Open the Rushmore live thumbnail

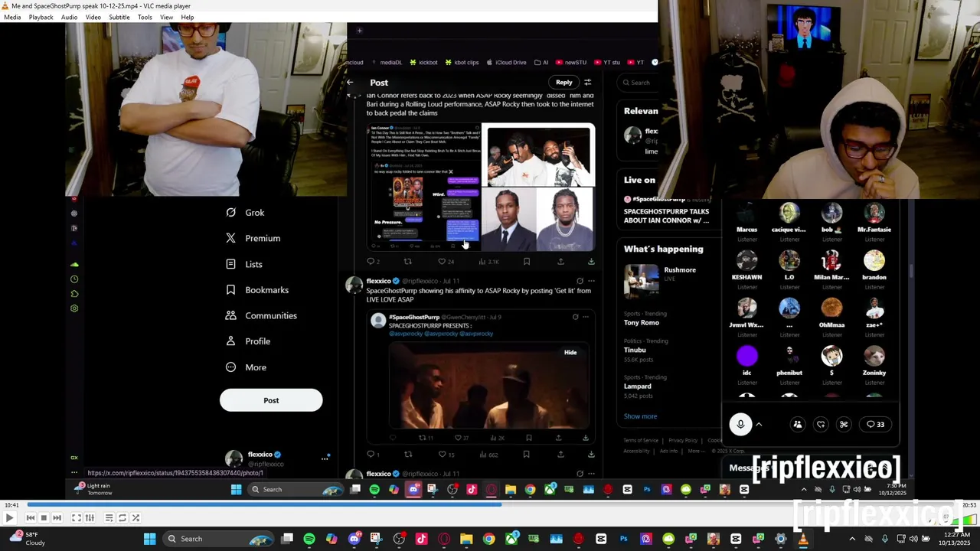(x=641, y=281)
